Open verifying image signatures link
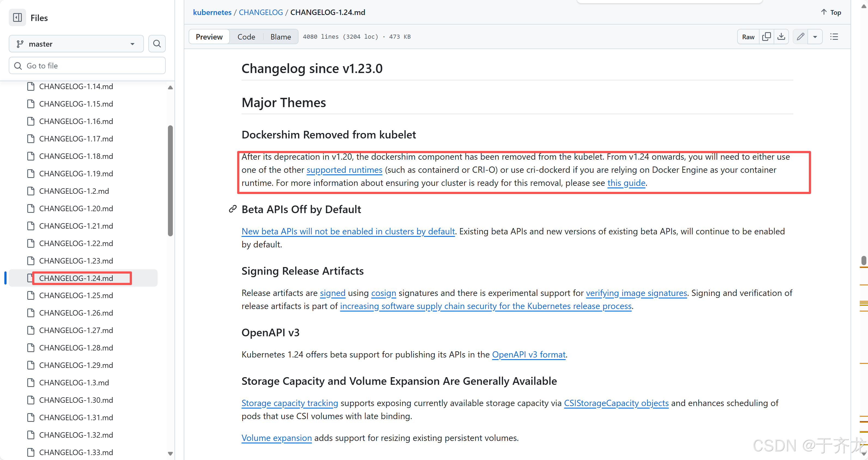 click(636, 293)
